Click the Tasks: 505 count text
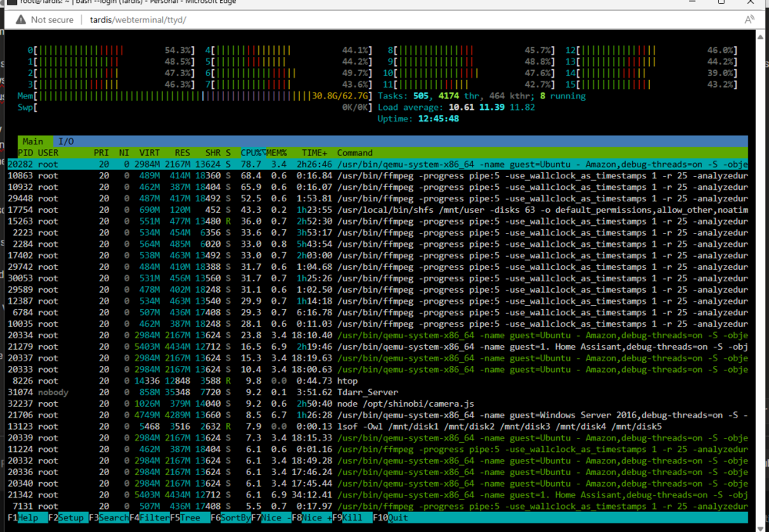 [x=403, y=96]
